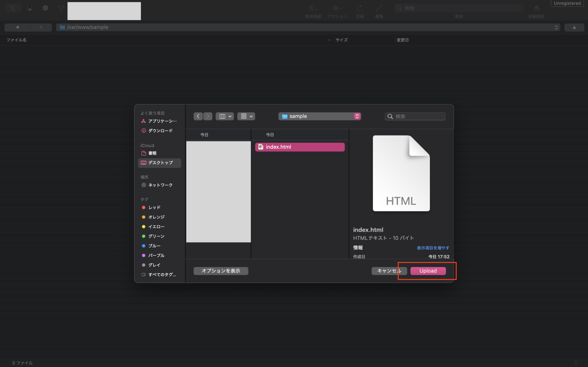Navigate forward in the main window
Viewport: 588px width, 367px height.
[x=41, y=27]
